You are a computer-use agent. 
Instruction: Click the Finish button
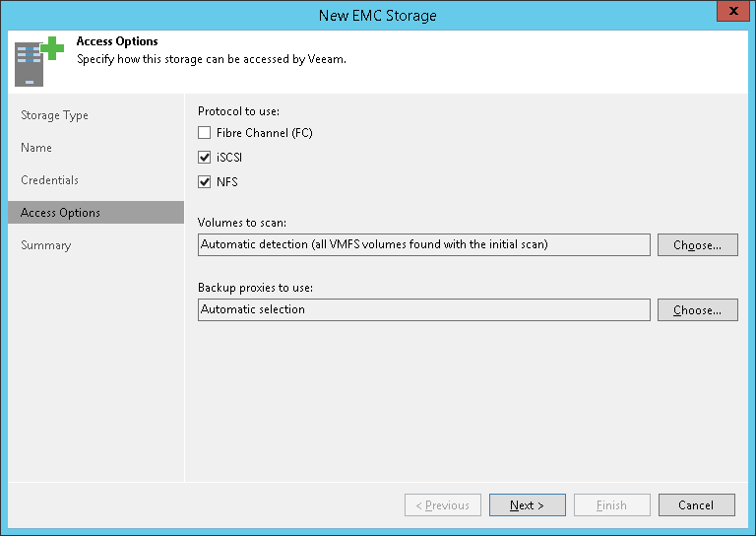(611, 505)
